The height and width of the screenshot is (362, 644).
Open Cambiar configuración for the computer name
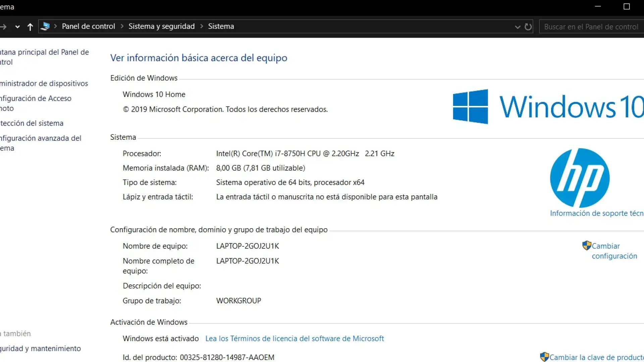click(x=614, y=251)
